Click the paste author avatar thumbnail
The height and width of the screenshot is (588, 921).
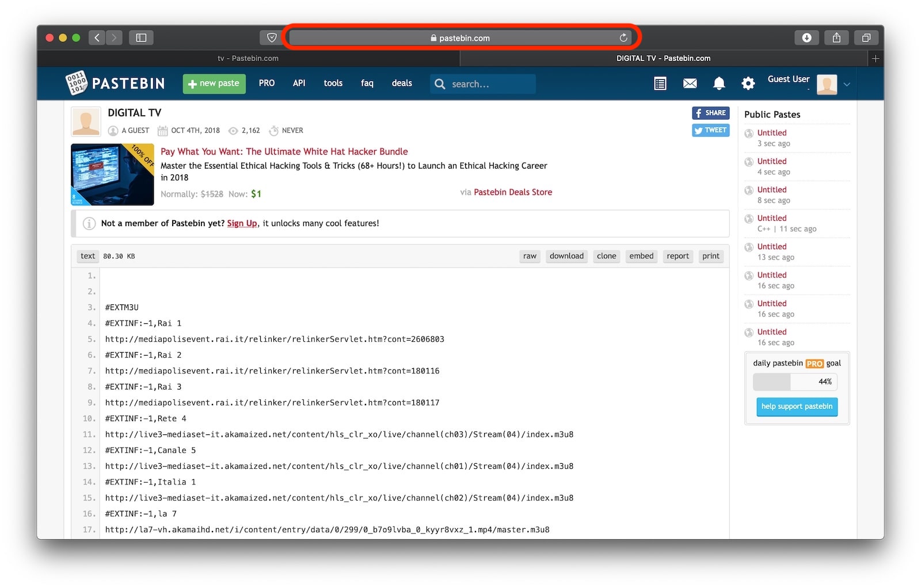[x=86, y=122]
